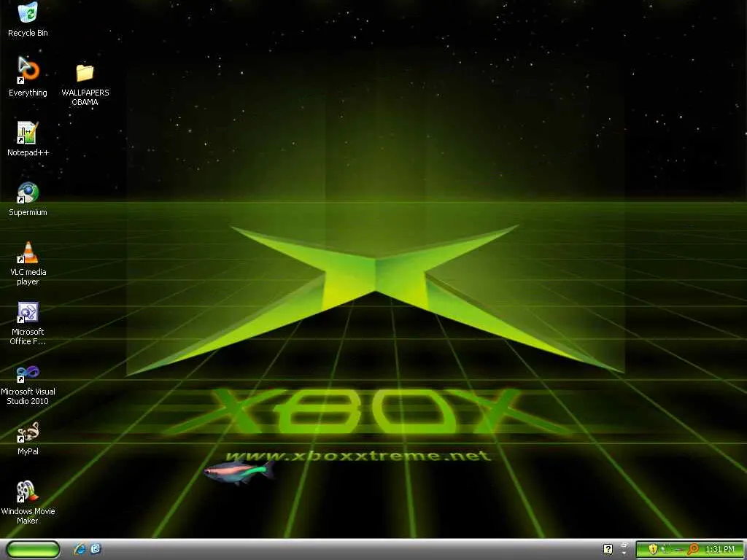Open the language bar options dropdown arrow
The image size is (747, 560).
pyautogui.click(x=624, y=553)
